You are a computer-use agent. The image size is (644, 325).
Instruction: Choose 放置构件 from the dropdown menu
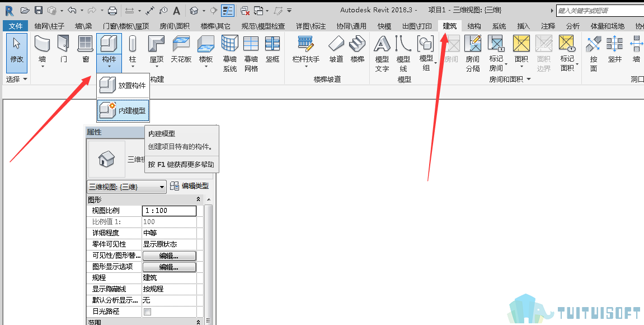pos(123,86)
